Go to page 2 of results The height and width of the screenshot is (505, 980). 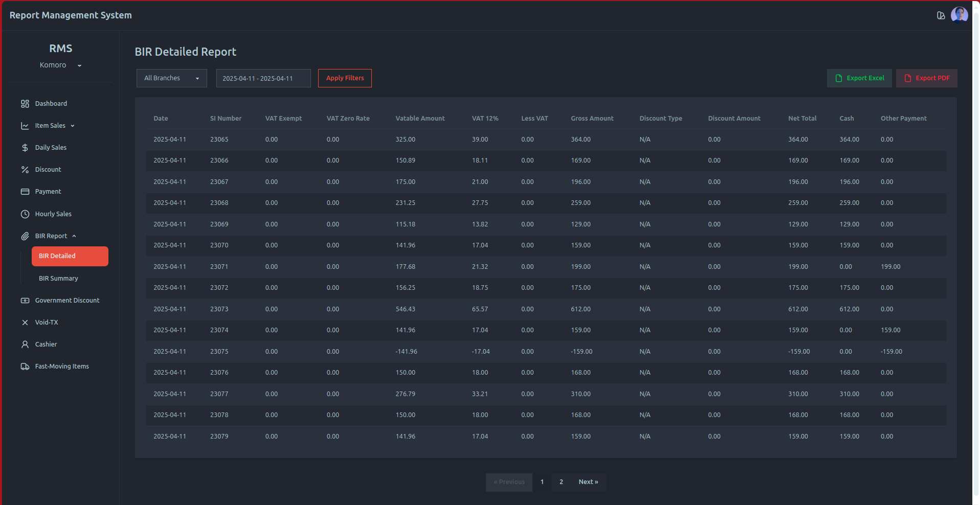561,482
